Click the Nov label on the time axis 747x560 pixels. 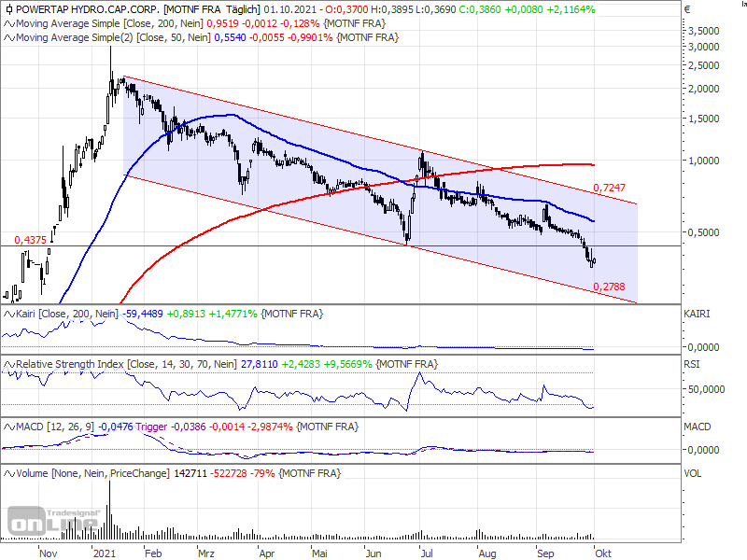49,553
